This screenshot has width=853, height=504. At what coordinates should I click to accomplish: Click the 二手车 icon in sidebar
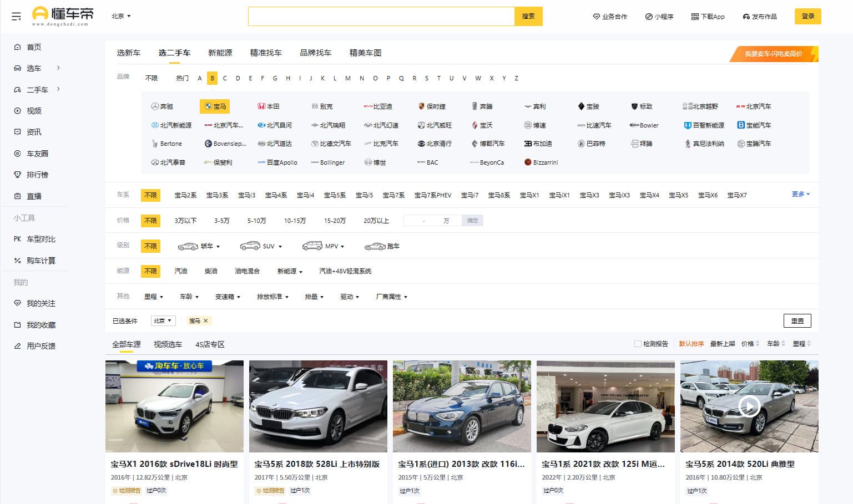[17, 90]
